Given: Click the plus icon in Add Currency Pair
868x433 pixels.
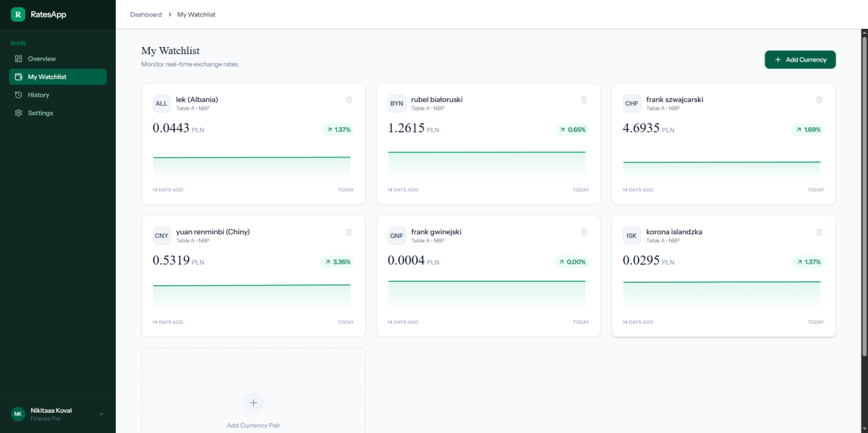Looking at the screenshot, I should [x=253, y=403].
